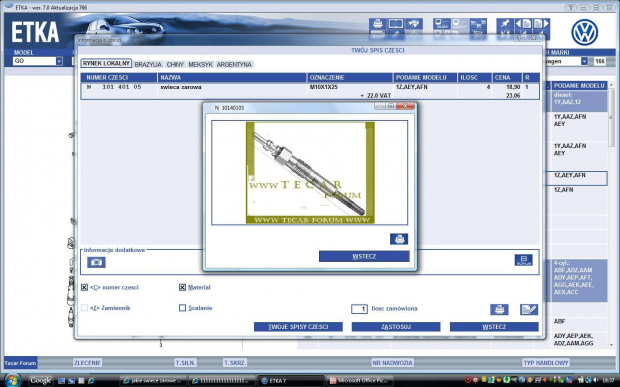
Task: Click the next page arrow icon
Action: tap(541, 24)
